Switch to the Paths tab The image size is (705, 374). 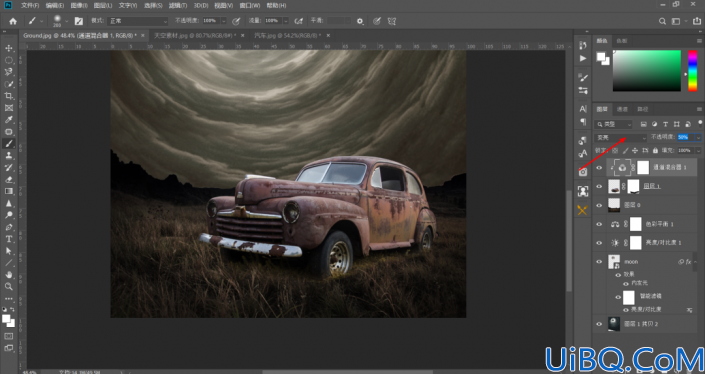point(643,109)
